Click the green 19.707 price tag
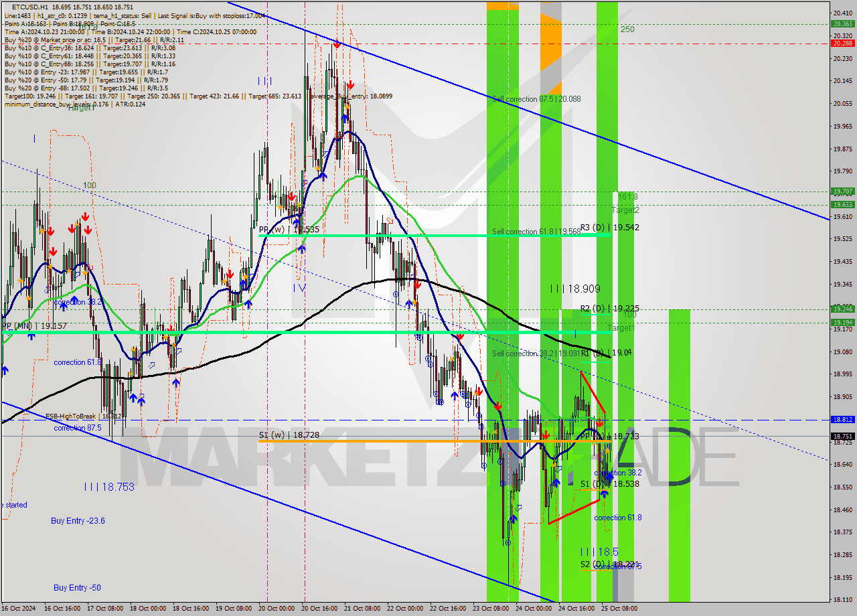Viewport: 857px width, 616px height. coord(842,191)
